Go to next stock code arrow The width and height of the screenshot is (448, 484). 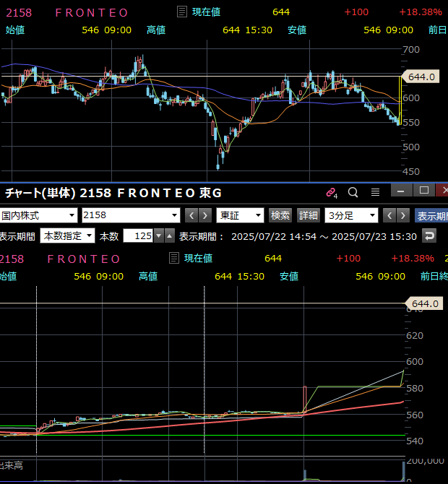click(x=205, y=215)
